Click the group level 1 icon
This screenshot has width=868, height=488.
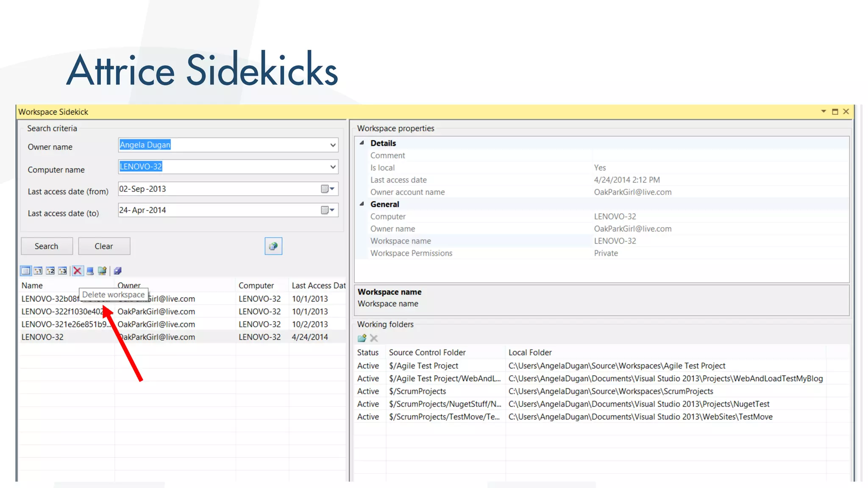point(38,271)
